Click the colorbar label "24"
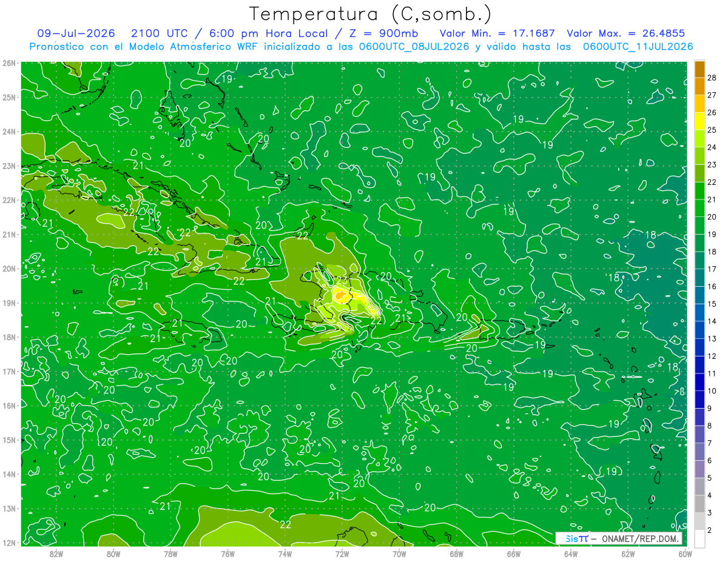The height and width of the screenshot is (562, 728). (712, 147)
